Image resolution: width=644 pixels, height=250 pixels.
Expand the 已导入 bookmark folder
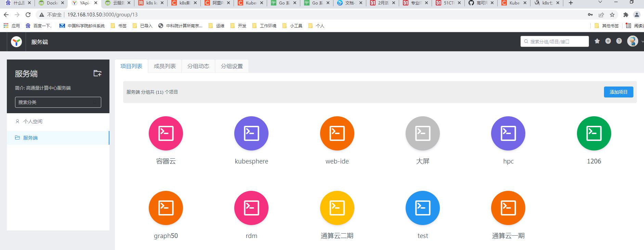pos(142,26)
